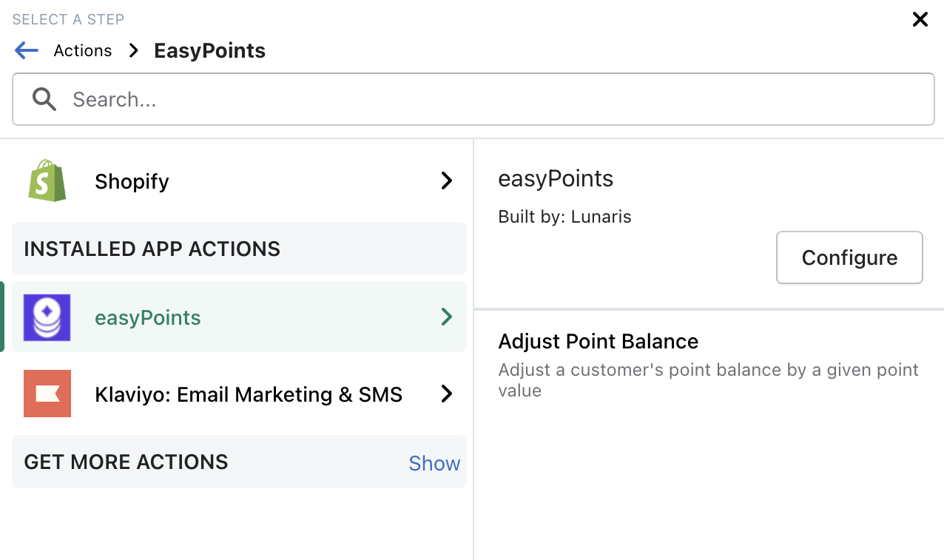Screen dimensions: 944x560
Task: Click the Shopify shopping bag logo
Action: pos(47,181)
